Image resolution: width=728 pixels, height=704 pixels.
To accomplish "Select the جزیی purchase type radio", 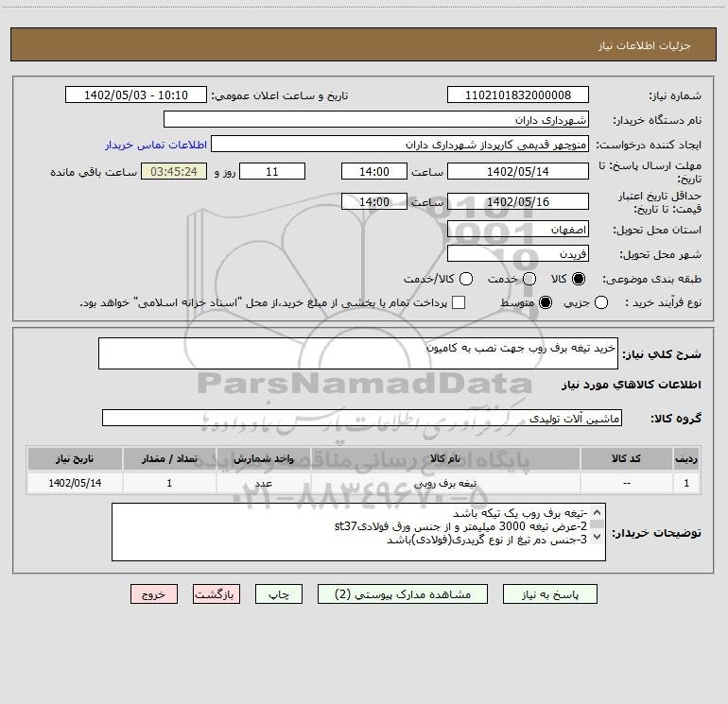I will (x=600, y=302).
